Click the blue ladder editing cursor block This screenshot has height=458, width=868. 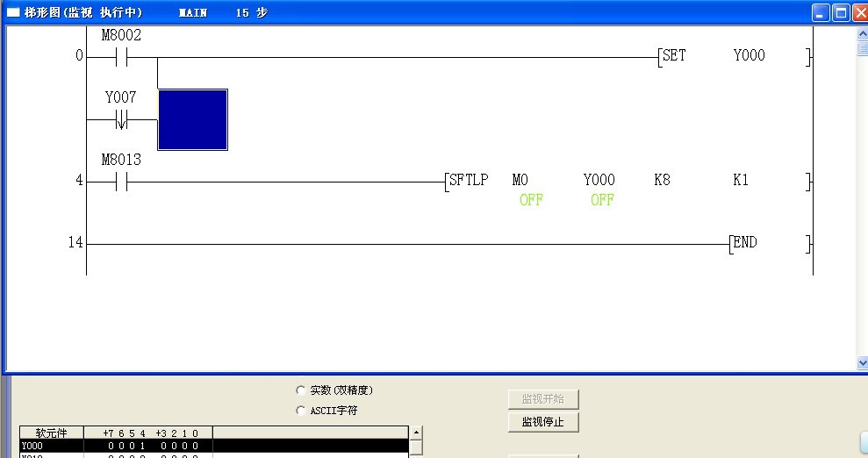pyautogui.click(x=192, y=119)
